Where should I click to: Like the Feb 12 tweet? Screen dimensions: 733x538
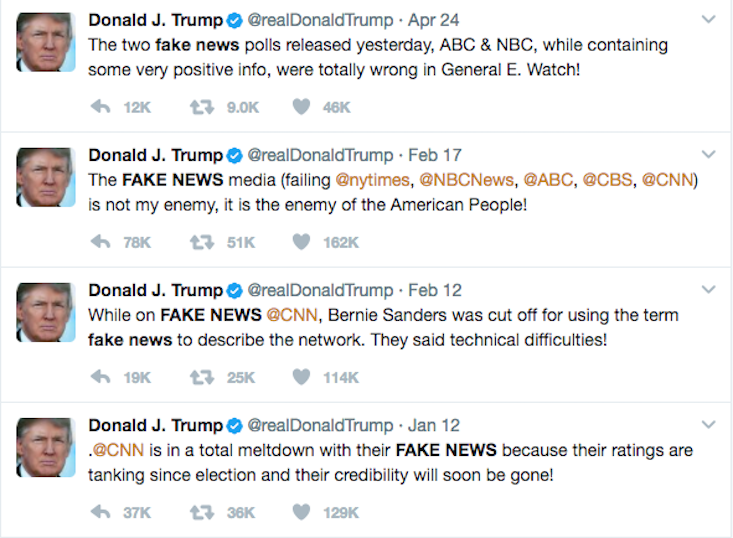tap(301, 377)
